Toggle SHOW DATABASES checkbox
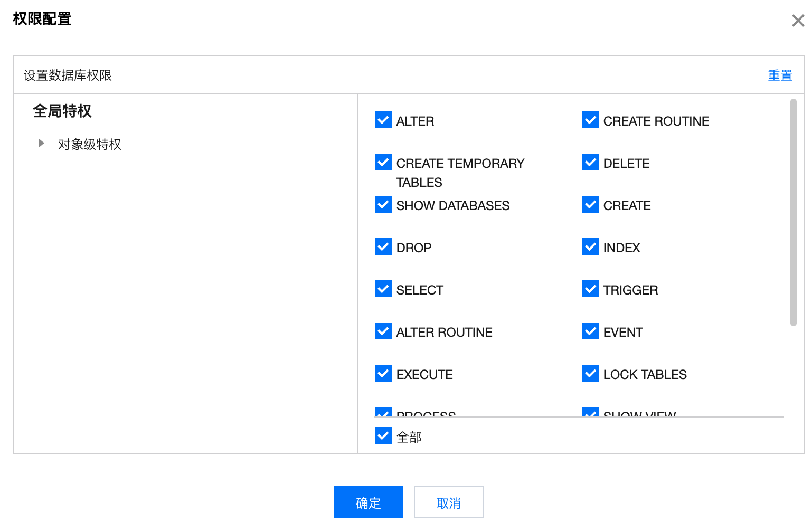The image size is (812, 531). coord(383,205)
